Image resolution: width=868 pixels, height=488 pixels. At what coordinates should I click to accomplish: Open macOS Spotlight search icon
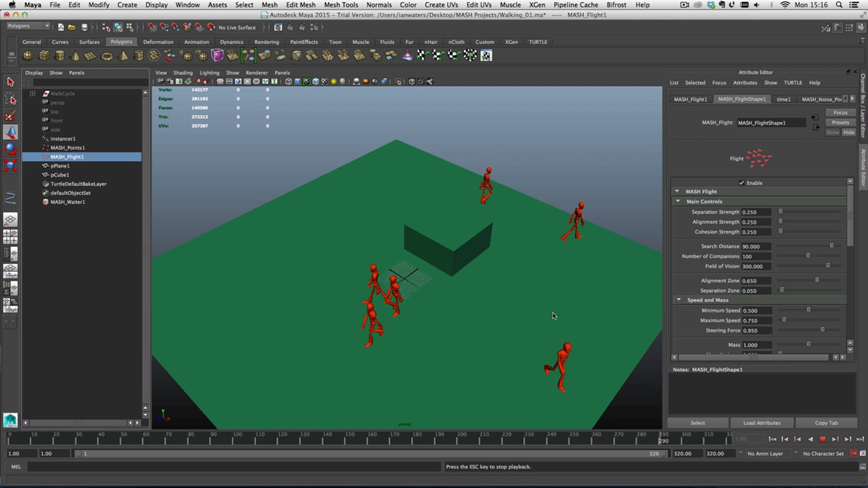point(839,5)
